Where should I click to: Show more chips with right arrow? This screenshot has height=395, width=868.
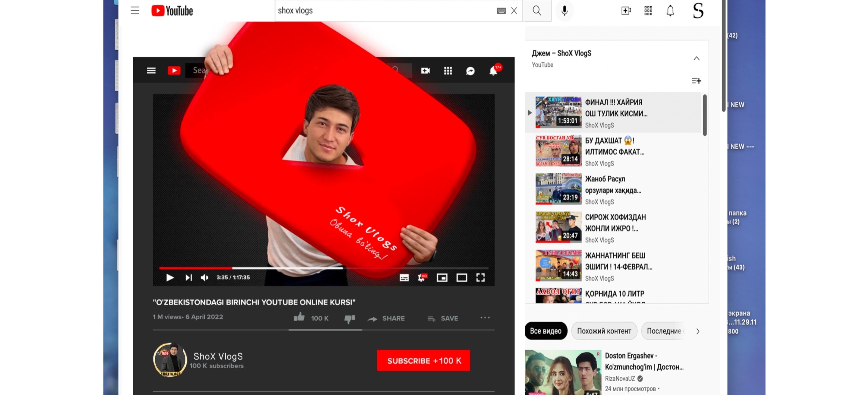coord(697,331)
